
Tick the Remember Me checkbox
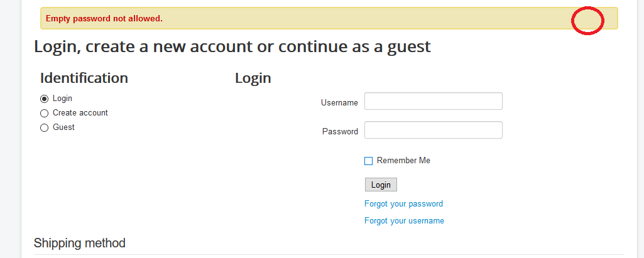[369, 161]
